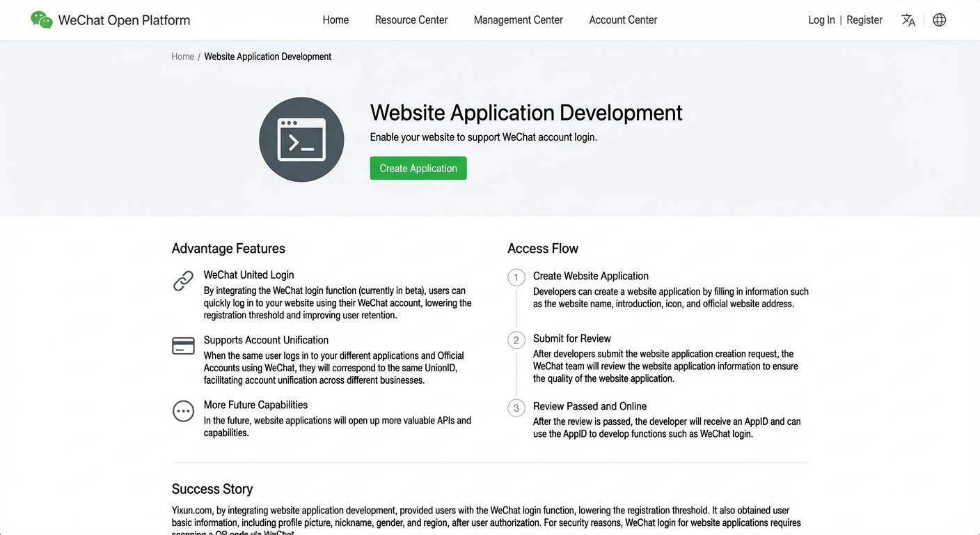Open the Management Center menu

click(x=519, y=20)
